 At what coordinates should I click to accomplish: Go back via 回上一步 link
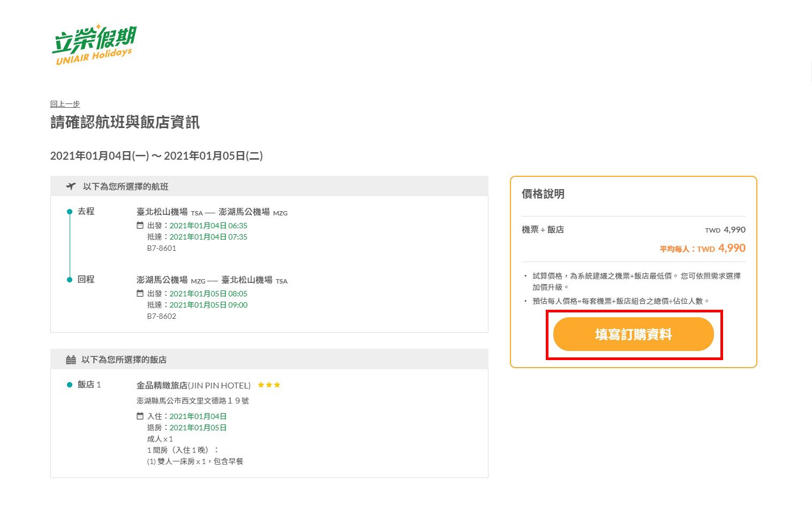click(x=65, y=104)
